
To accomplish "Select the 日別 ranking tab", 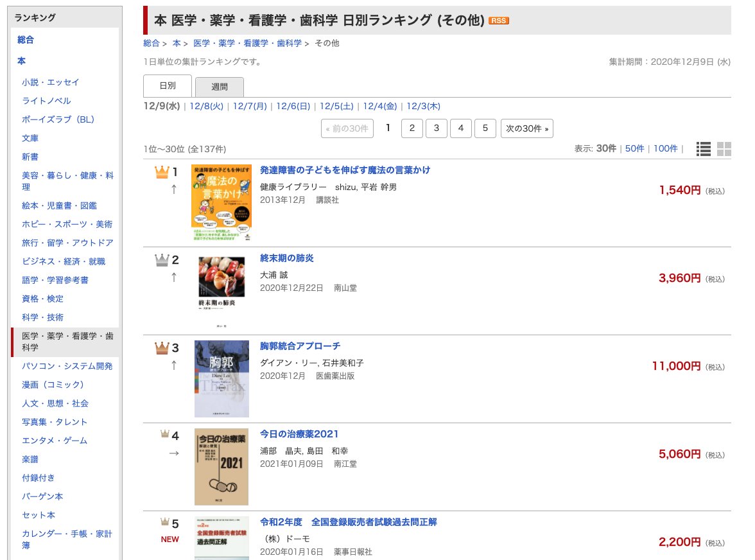I will pos(168,85).
